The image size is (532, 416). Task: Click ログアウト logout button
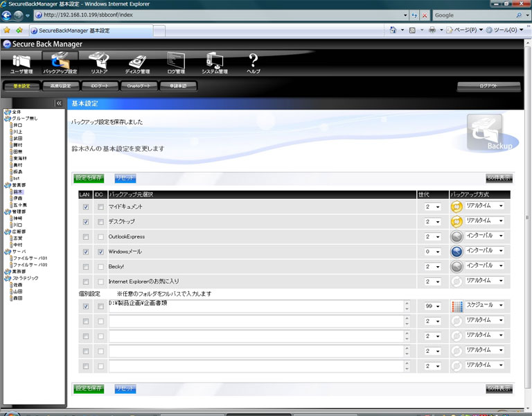click(x=488, y=86)
